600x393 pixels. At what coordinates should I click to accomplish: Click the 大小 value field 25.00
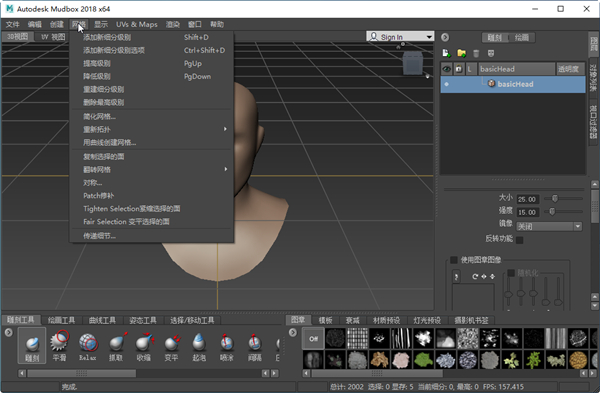tap(527, 199)
